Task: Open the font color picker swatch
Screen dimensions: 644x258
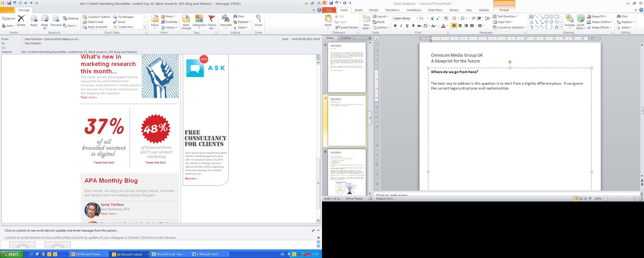Action: click(443, 26)
